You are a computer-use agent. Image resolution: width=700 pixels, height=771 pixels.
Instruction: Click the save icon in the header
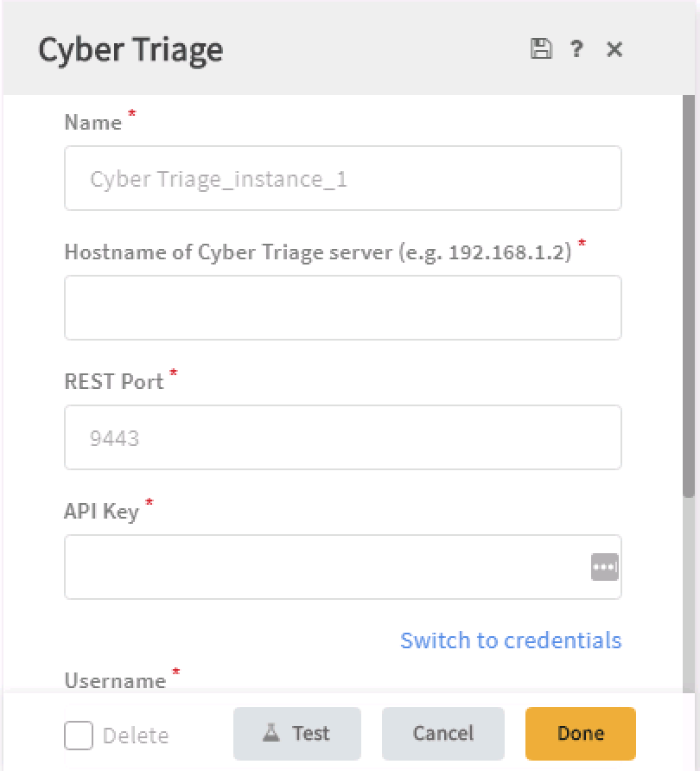(541, 48)
